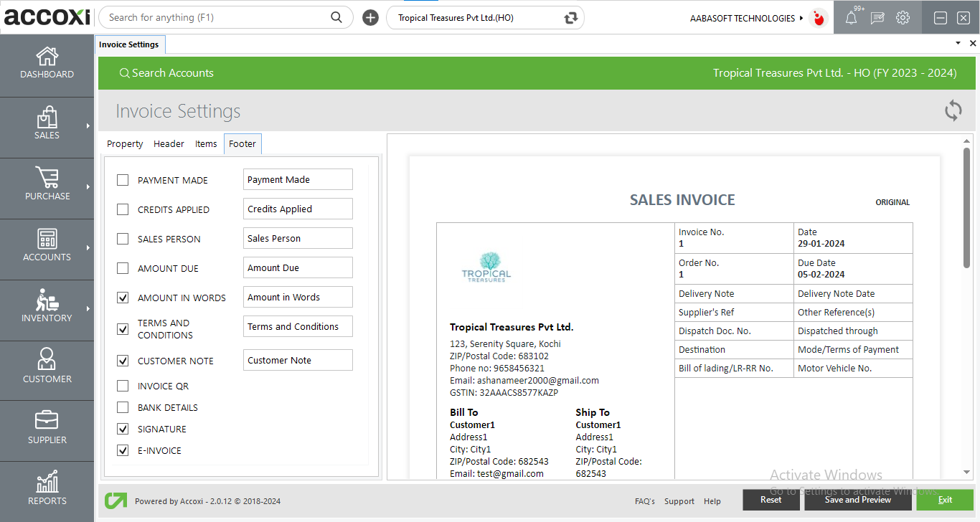Expand the Sales submenu arrow

click(88, 125)
